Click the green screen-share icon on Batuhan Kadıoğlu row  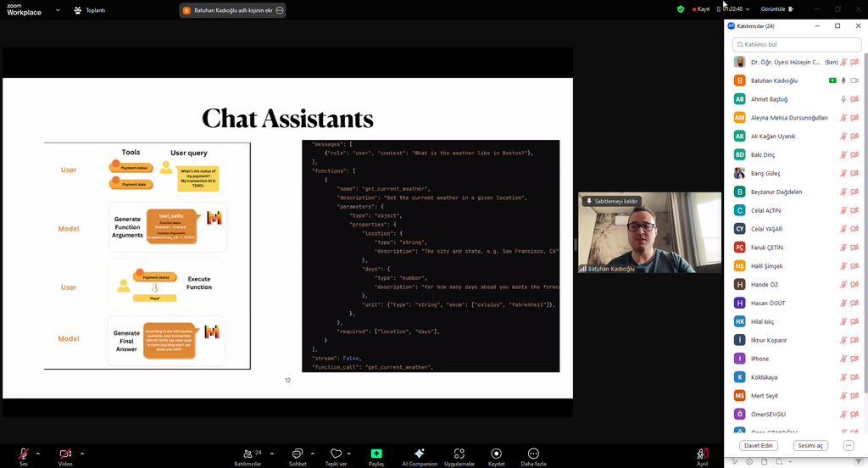(832, 81)
